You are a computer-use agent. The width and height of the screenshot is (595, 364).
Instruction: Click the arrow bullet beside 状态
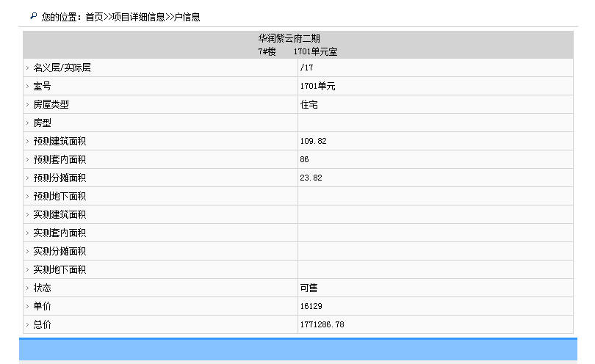pyautogui.click(x=27, y=288)
